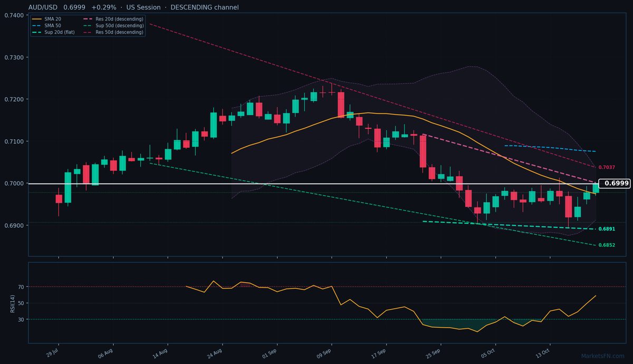Click Res 50d (descending) legend entry
This screenshot has width=633, height=364.
(x=113, y=32)
